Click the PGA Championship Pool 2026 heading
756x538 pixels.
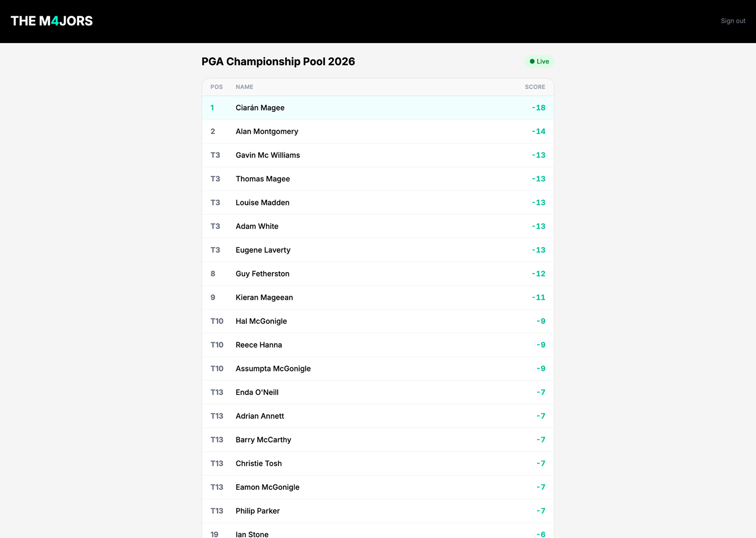tap(278, 61)
